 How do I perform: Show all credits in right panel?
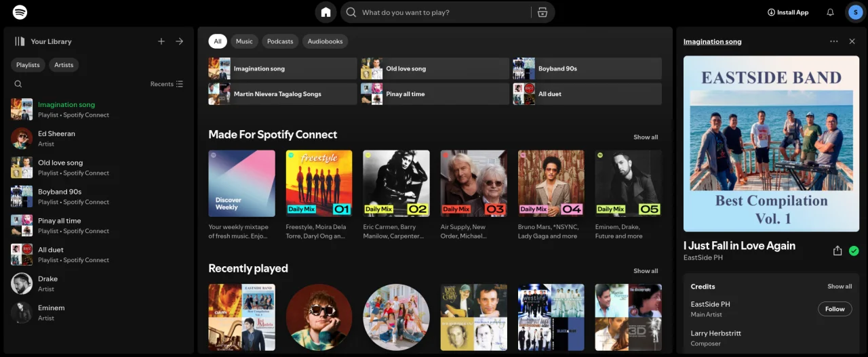coord(840,287)
